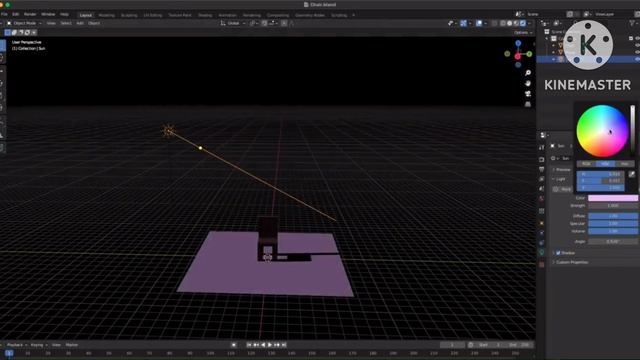Click the Zoom view magnifier icon in viewport
640x360 pixels.
[x=528, y=73]
